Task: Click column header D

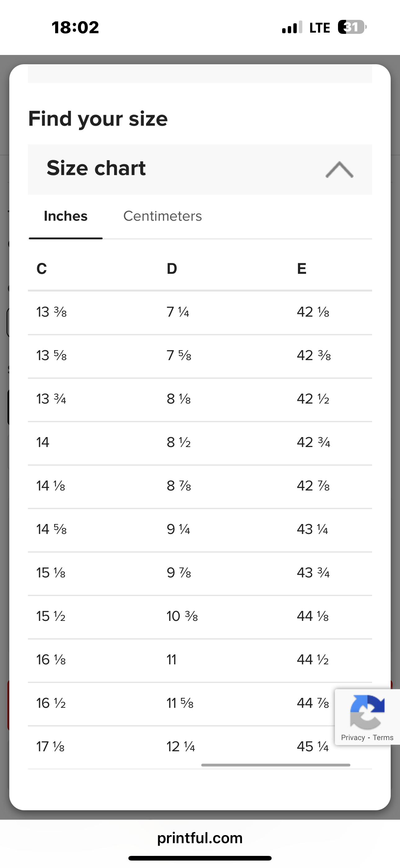Action: click(x=172, y=269)
